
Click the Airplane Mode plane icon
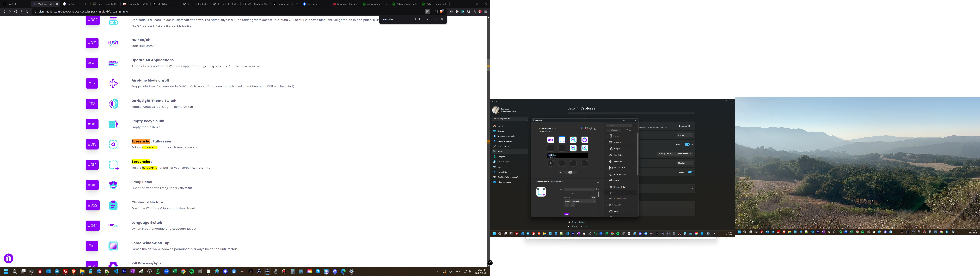113,83
